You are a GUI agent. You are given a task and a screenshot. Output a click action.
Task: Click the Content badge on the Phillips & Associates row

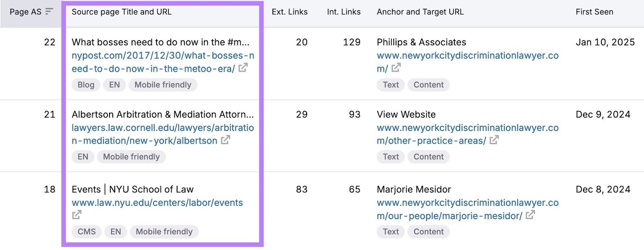(x=428, y=85)
